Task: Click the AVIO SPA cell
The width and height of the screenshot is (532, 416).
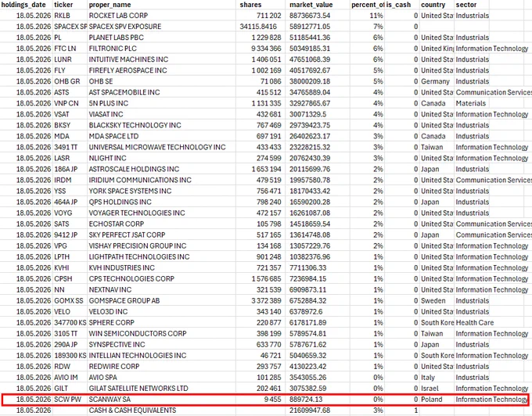Action: [x=162, y=378]
